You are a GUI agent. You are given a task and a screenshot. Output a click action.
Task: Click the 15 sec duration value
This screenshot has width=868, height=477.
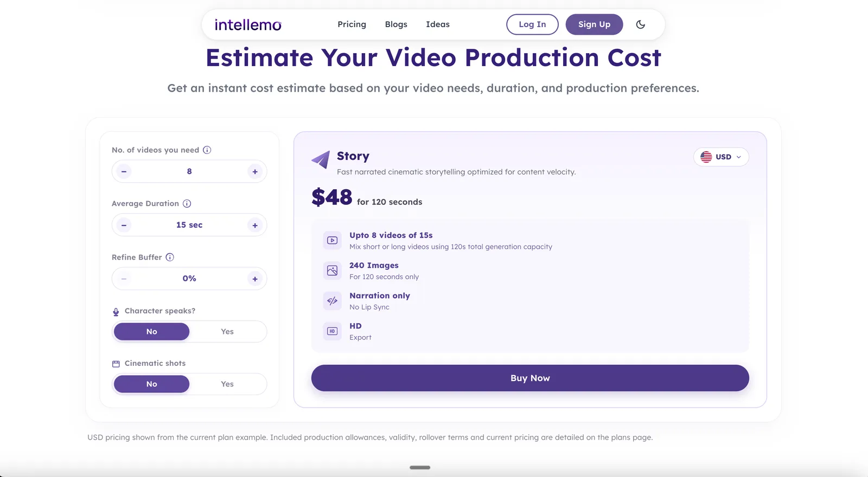[189, 225]
